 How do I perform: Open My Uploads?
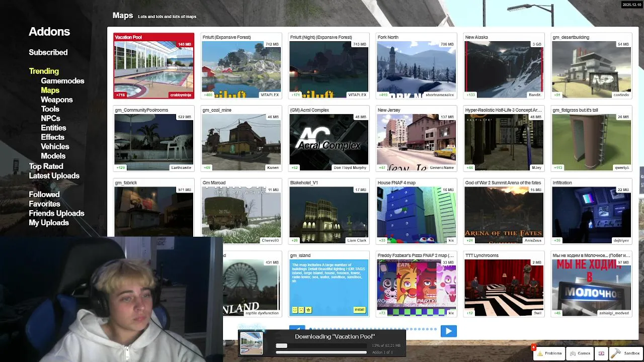tap(49, 223)
